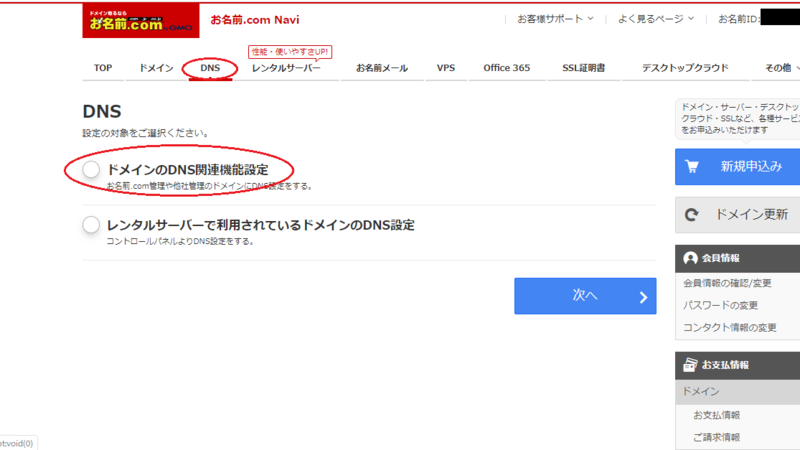
Task: Open 会員情報の確認/変更 link
Action: (727, 283)
